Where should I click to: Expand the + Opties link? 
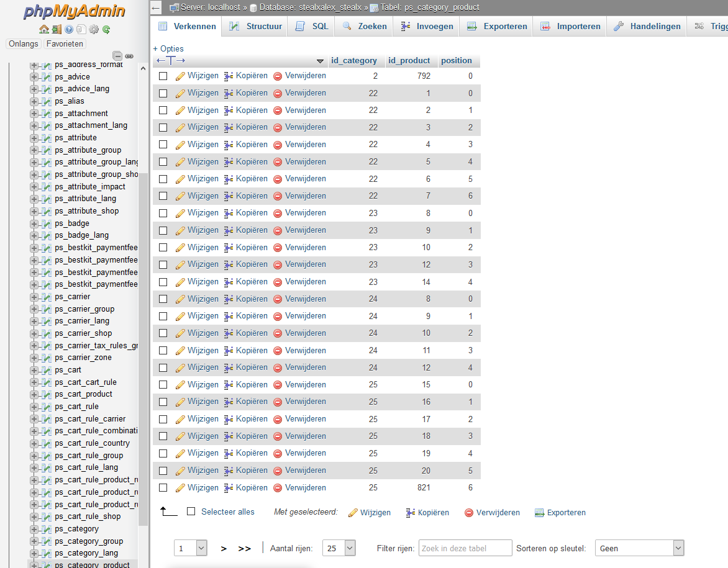[x=168, y=48]
